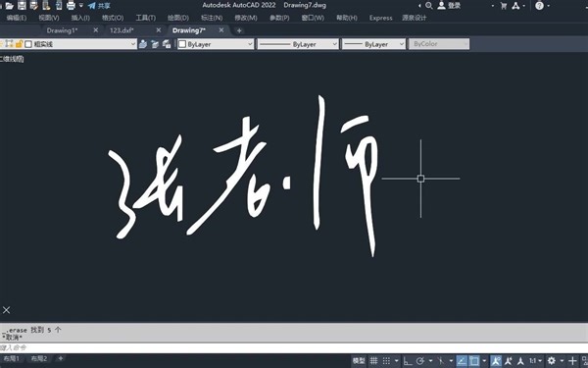This screenshot has height=368, width=588.
Task: Click the 登录 sign-in button
Action: [449, 6]
